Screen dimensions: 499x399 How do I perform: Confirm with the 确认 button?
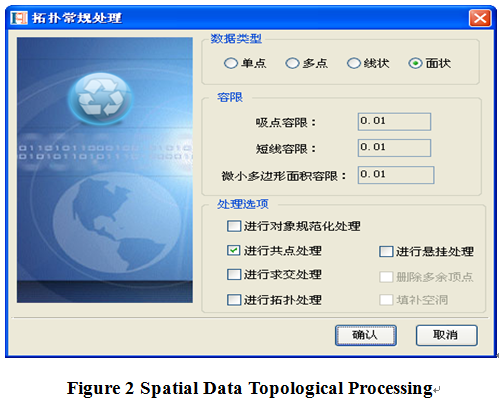tap(366, 335)
